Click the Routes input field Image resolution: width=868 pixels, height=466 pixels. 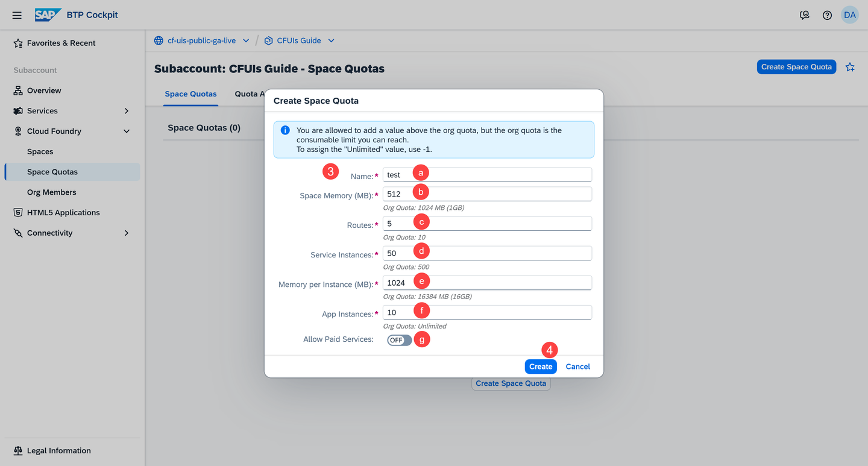(487, 224)
